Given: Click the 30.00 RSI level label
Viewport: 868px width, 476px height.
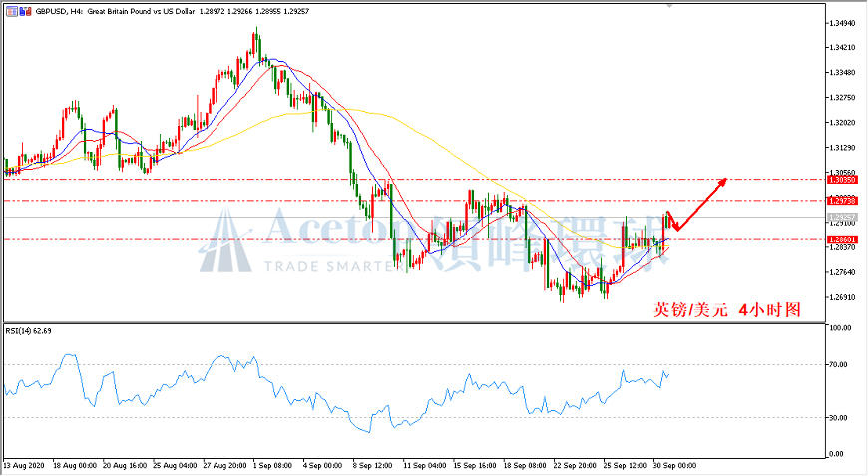Looking at the screenshot, I should point(838,418).
